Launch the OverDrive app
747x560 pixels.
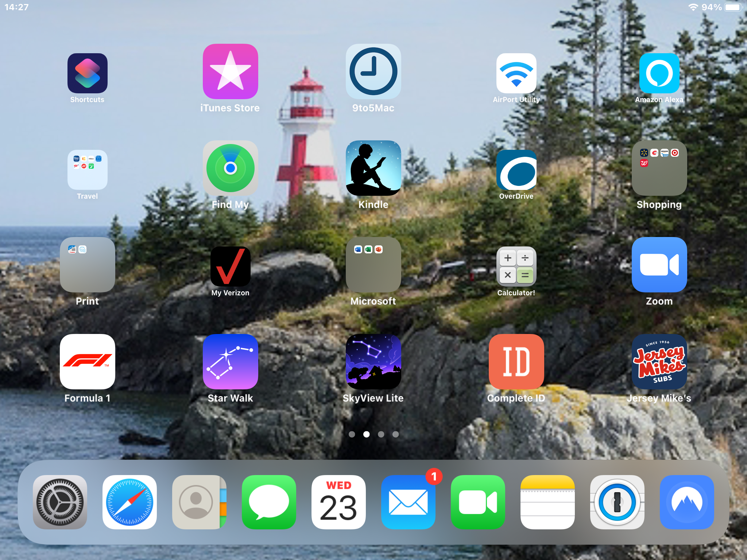[x=516, y=170]
